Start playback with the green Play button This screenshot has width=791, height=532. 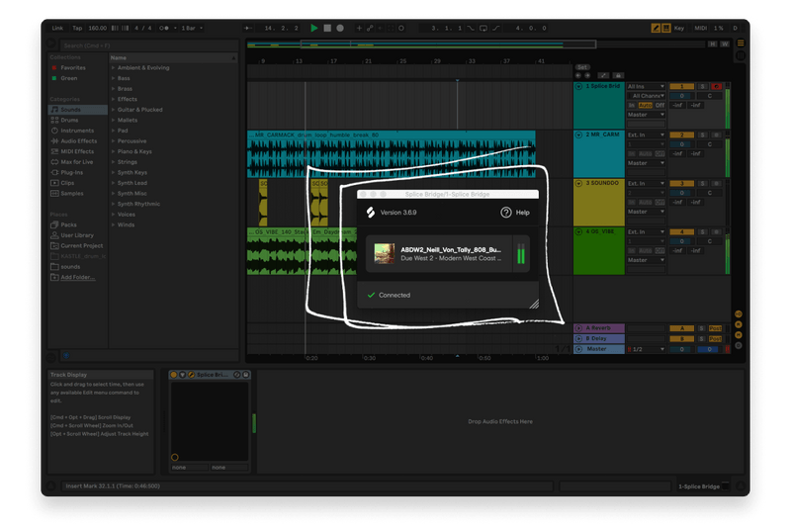pos(313,29)
